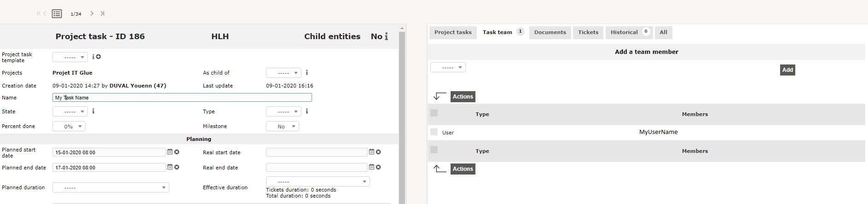Toggle the select-all checkbox in the top header
868x204 pixels.
point(434,113)
